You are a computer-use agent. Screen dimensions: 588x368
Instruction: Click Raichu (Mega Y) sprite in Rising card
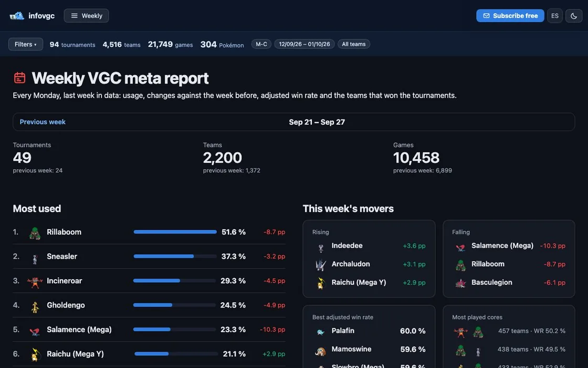tap(321, 283)
